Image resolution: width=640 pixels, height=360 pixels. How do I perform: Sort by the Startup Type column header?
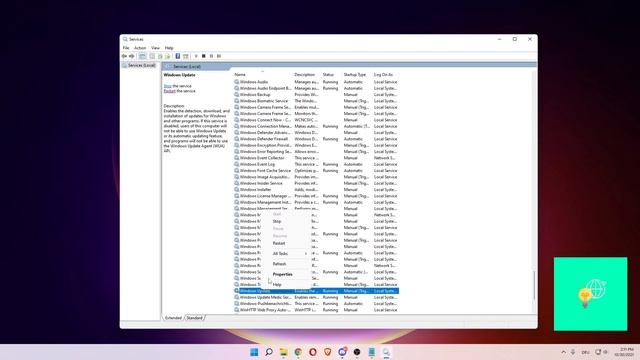(x=357, y=75)
